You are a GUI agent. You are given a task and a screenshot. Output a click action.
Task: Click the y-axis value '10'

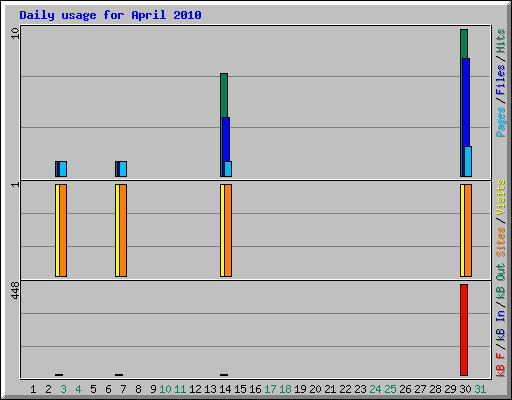pyautogui.click(x=15, y=33)
